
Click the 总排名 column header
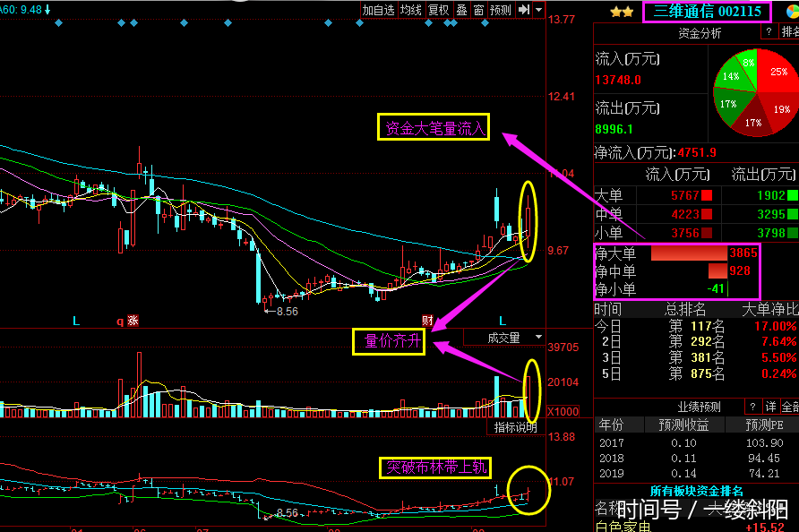[685, 309]
